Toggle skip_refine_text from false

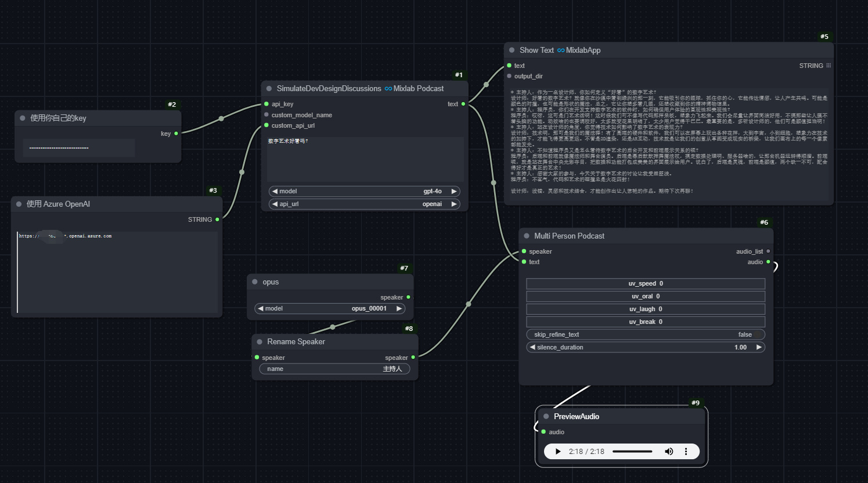(645, 334)
